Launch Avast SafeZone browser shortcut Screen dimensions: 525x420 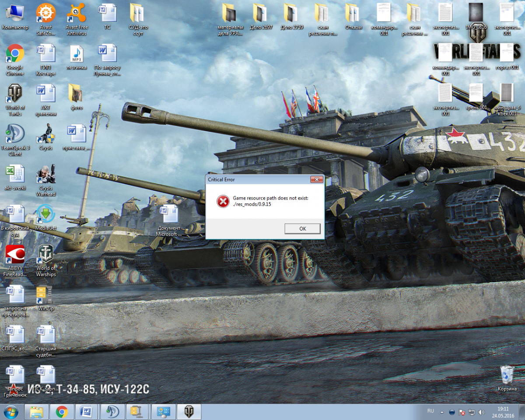46,19
